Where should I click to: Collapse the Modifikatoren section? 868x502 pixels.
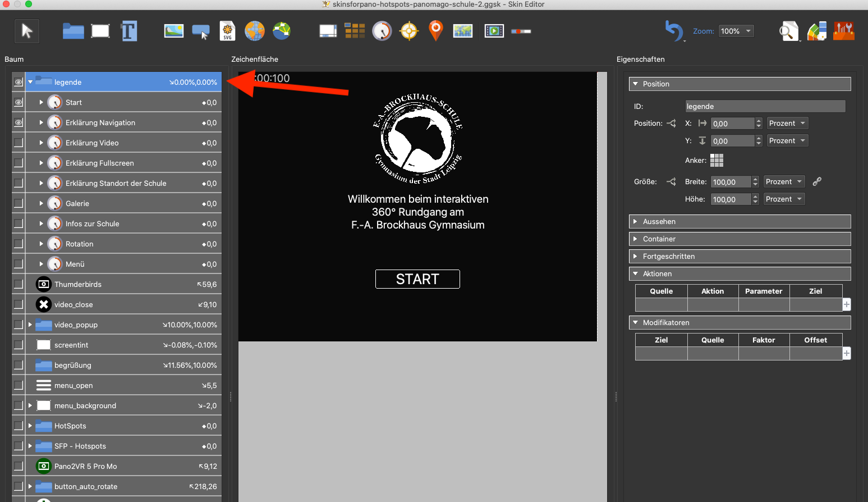(740, 322)
